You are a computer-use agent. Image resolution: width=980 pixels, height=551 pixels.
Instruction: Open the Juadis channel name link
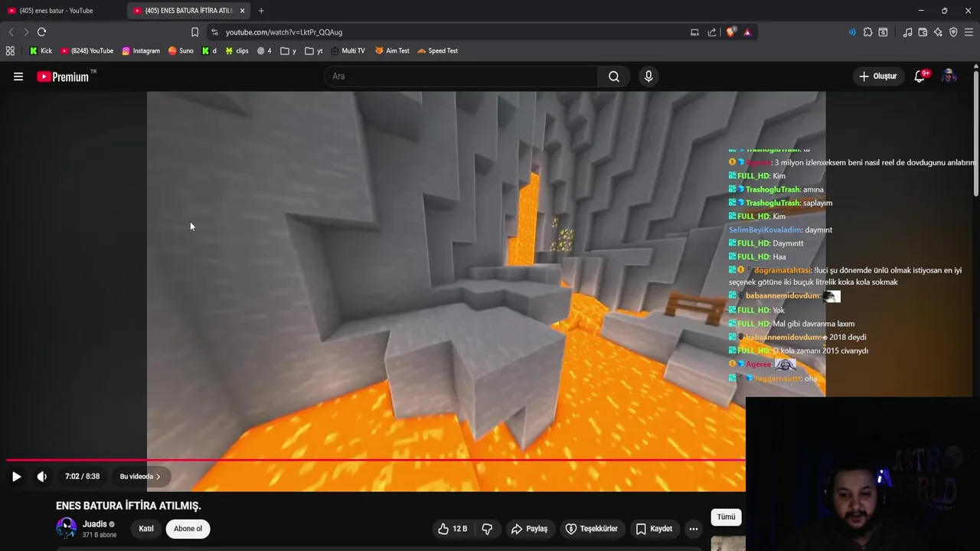(95, 524)
